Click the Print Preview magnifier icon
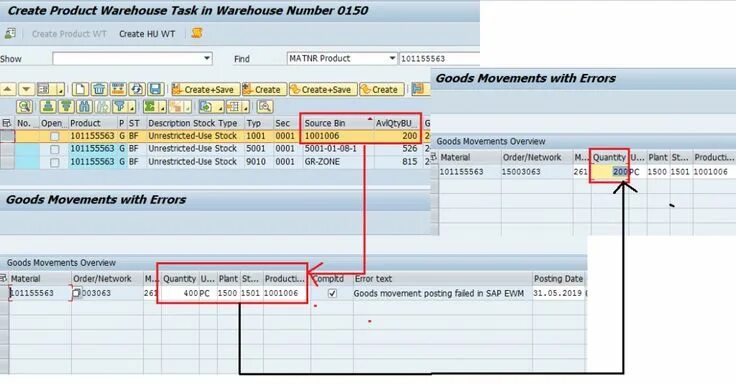 coord(265,107)
